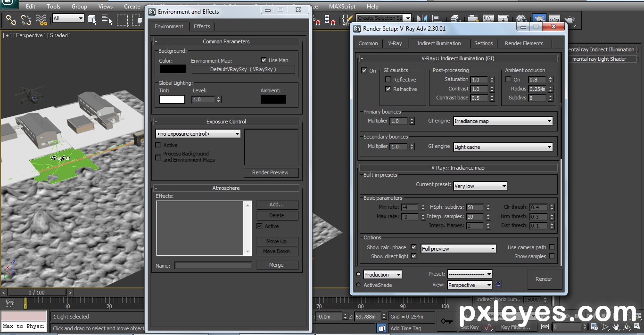Open the Render Elements tab

524,43
